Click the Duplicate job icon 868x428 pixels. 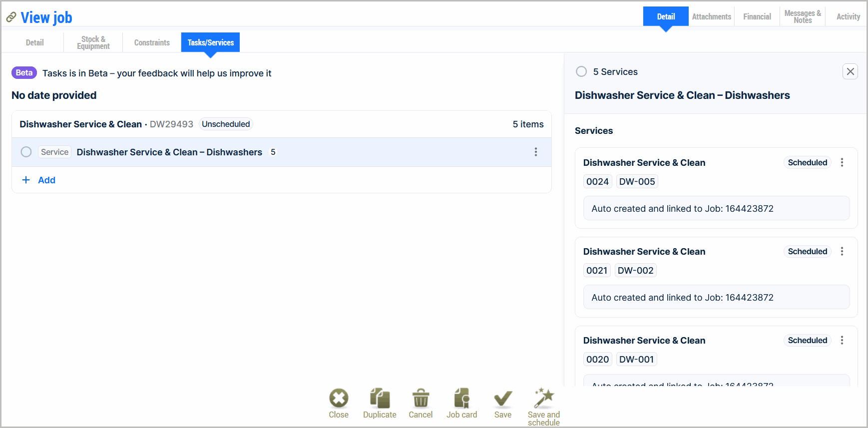(380, 398)
